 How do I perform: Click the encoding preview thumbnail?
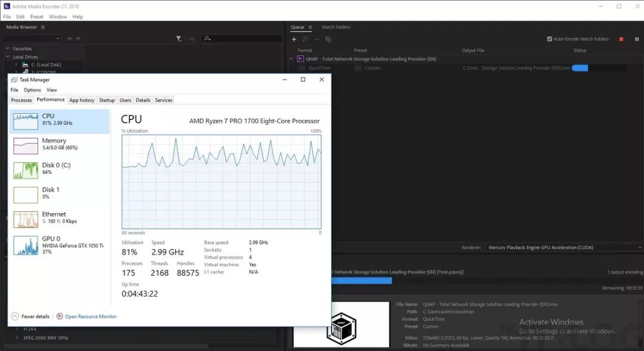(341, 325)
